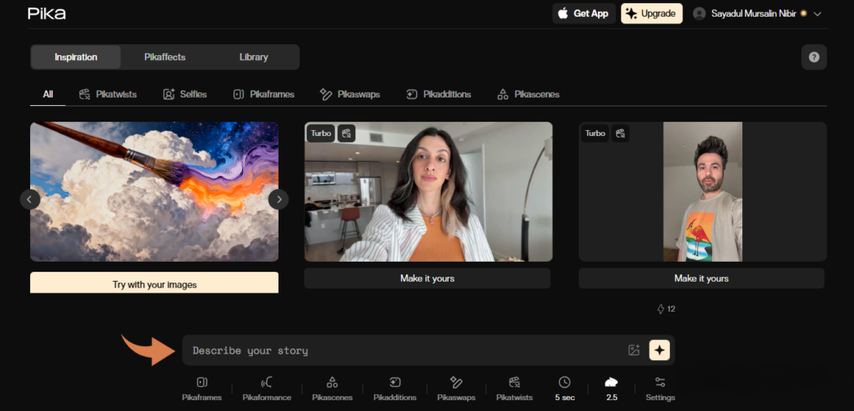
Task: Open the 5 sec duration selector
Action: pos(565,388)
